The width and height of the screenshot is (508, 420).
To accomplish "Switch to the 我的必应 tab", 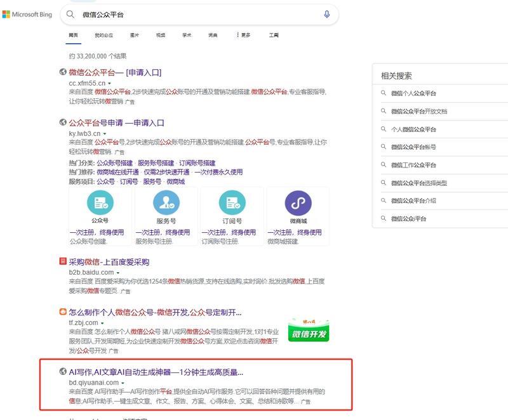I will click(x=104, y=35).
